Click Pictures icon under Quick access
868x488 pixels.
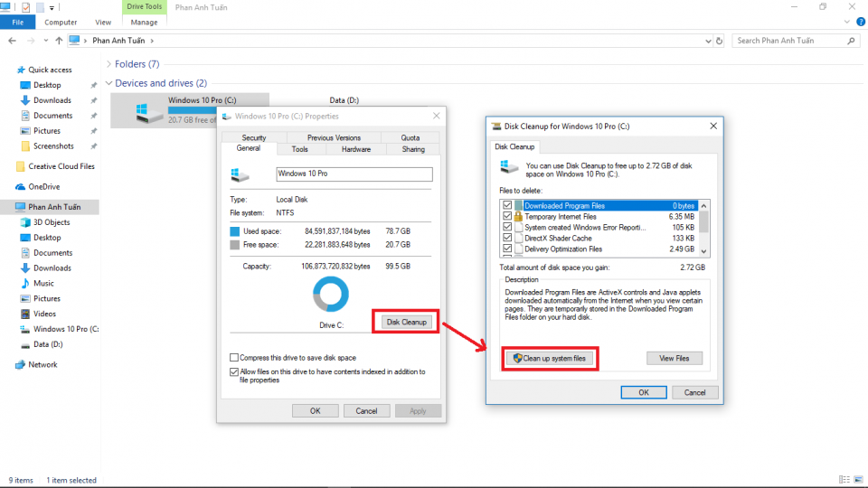25,131
